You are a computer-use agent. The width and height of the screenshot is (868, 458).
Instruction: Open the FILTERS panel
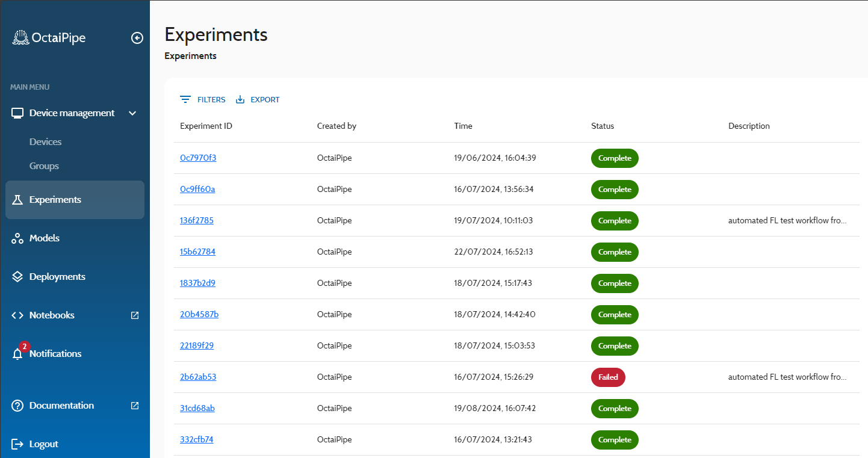coord(203,100)
